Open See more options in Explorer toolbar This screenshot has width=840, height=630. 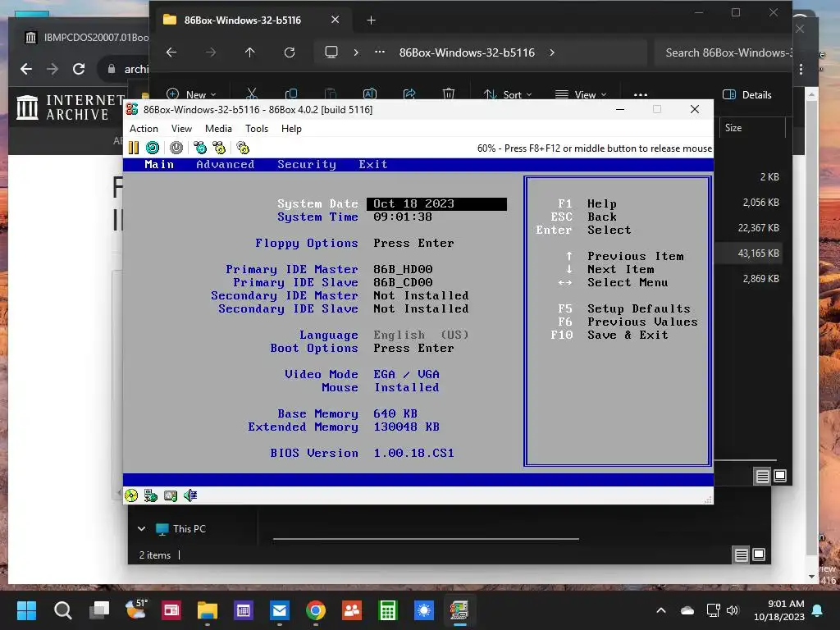click(x=641, y=94)
